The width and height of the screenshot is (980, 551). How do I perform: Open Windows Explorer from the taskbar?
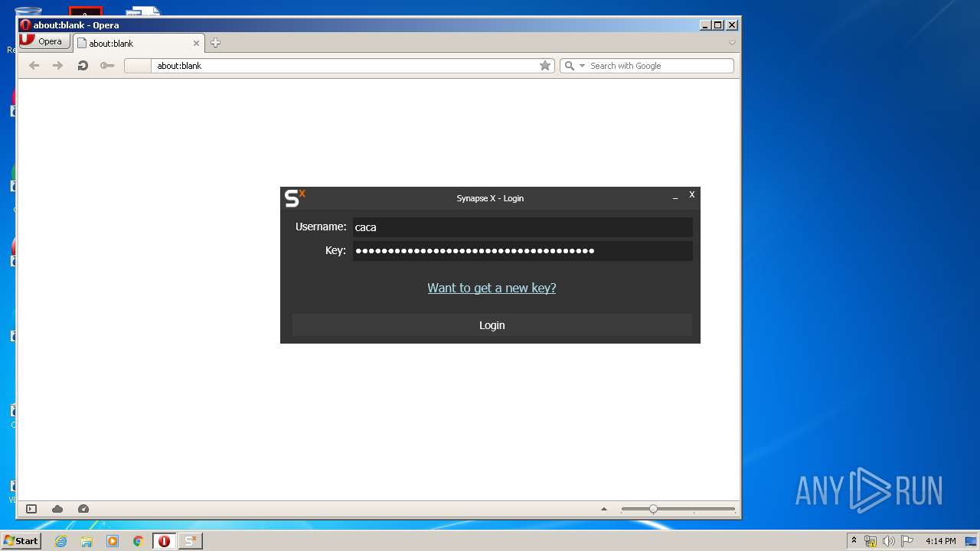point(87,541)
